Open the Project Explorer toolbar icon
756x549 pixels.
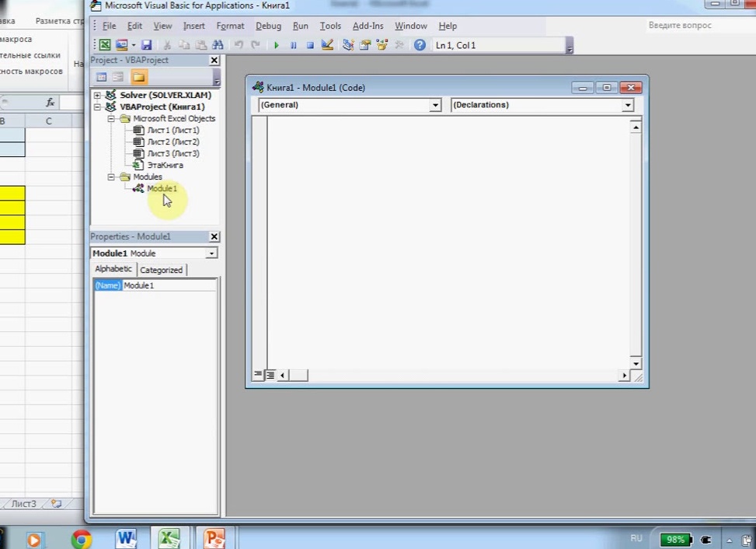(348, 45)
